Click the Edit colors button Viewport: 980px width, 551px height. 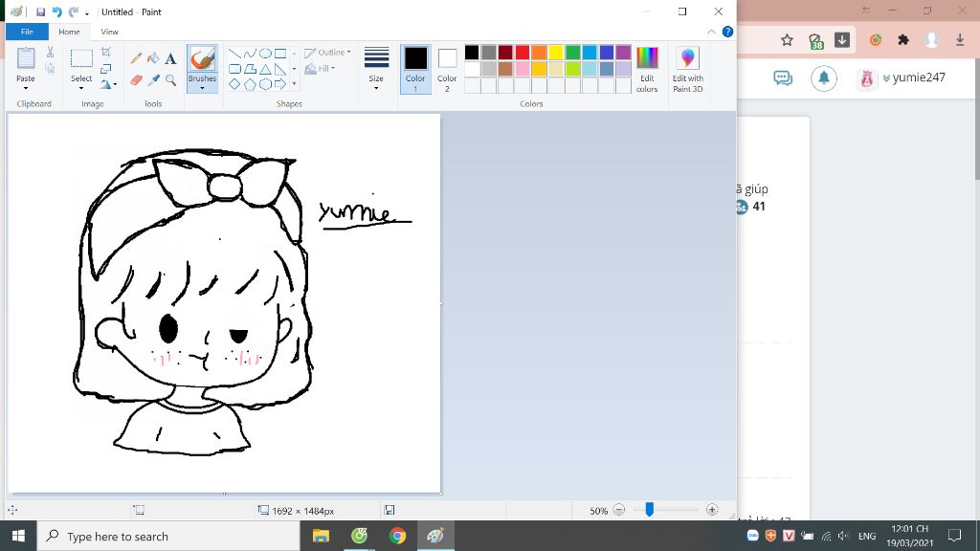click(647, 69)
